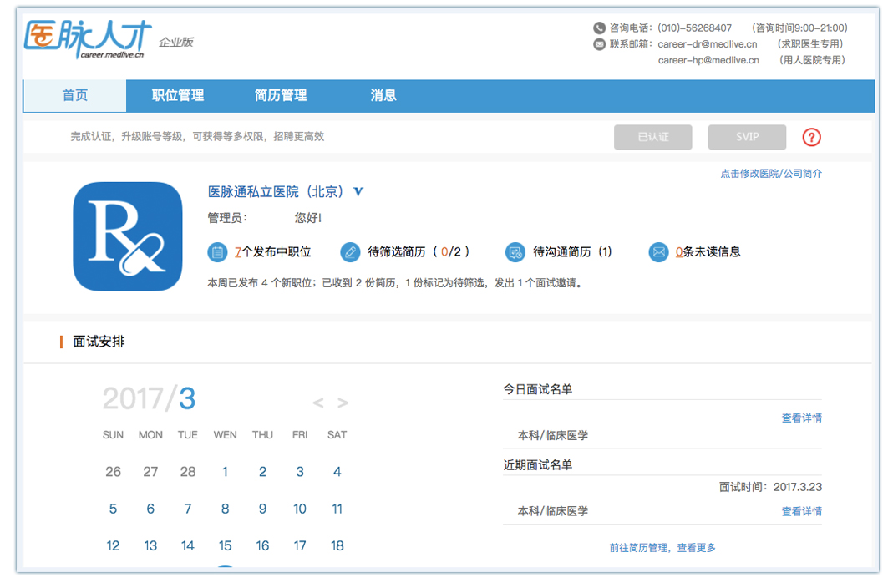Click the 2017/3 calendar month heading
This screenshot has height=588, width=883.
150,398
